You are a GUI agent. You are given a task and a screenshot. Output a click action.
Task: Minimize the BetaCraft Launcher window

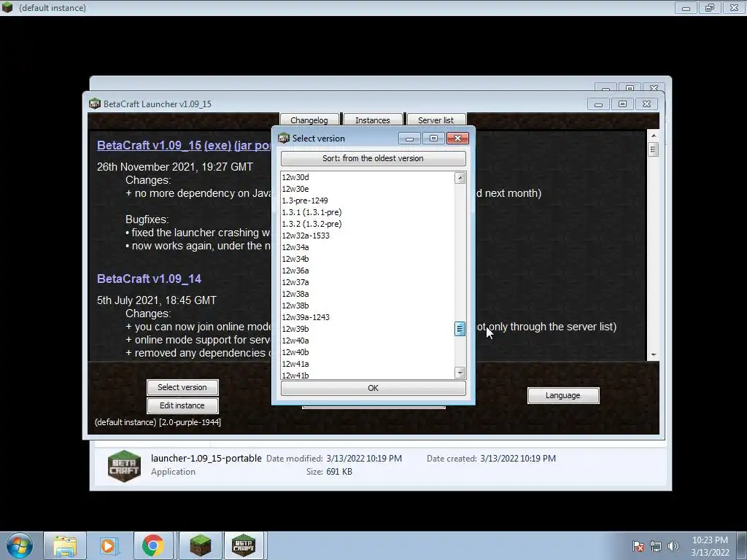(598, 104)
